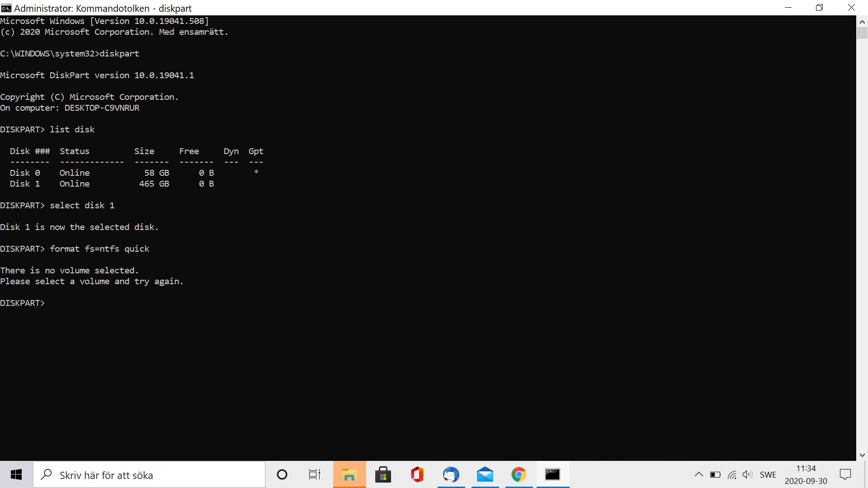
Task: Open Cortana circle icon on taskbar
Action: 282,474
